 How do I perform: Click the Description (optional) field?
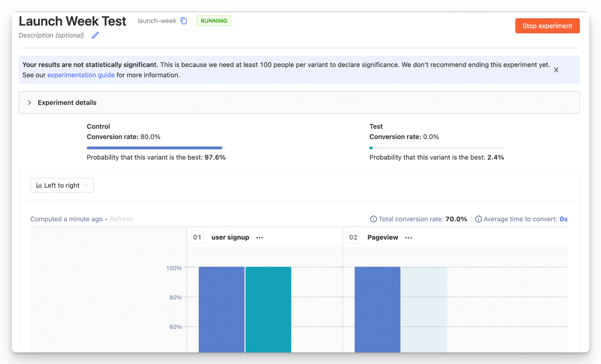coord(51,35)
